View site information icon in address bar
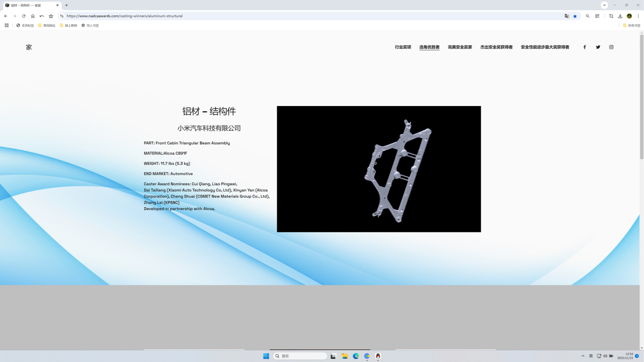 (62, 16)
